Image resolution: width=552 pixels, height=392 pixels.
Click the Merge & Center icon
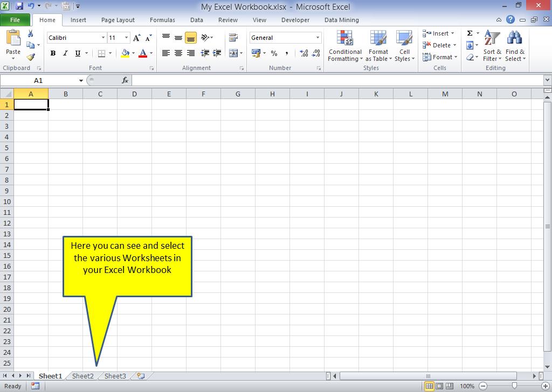(x=233, y=53)
